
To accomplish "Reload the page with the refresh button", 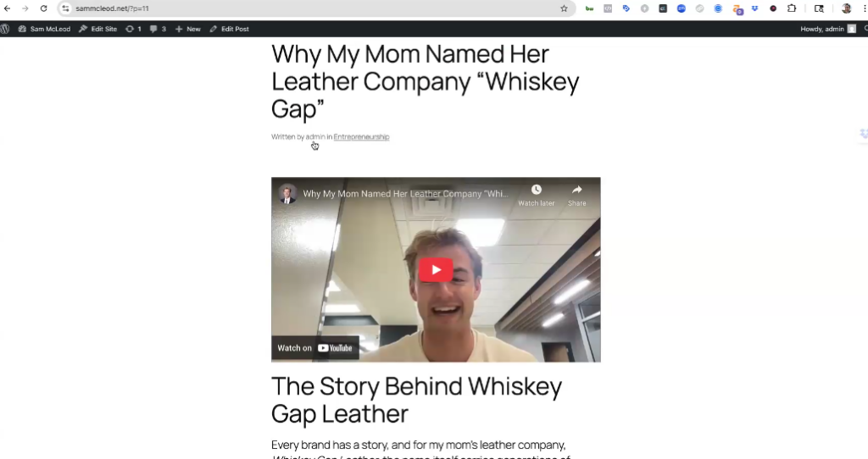I will pyautogui.click(x=43, y=8).
